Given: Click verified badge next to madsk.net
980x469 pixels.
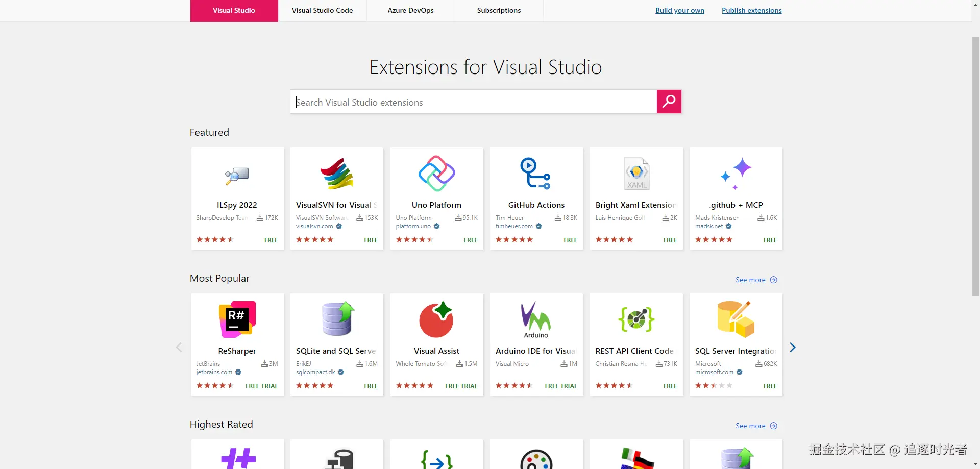Looking at the screenshot, I should point(729,226).
